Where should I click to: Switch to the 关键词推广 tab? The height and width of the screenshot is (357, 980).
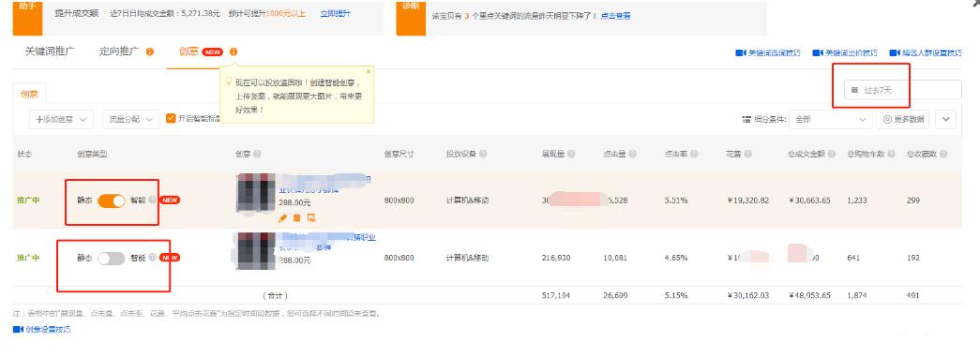50,52
